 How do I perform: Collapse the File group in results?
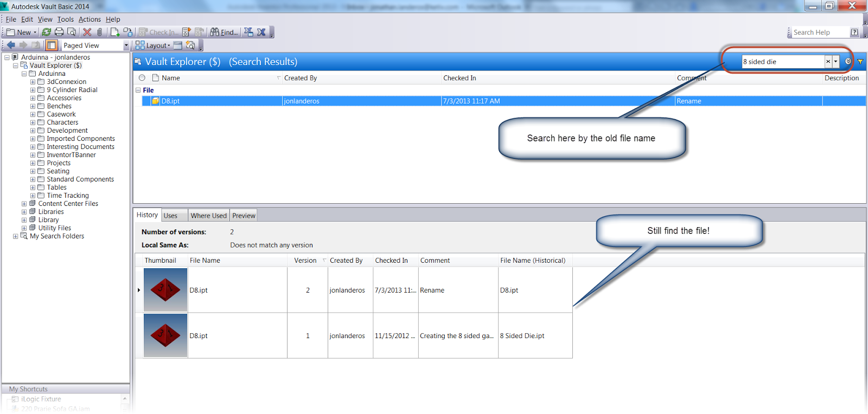[138, 90]
